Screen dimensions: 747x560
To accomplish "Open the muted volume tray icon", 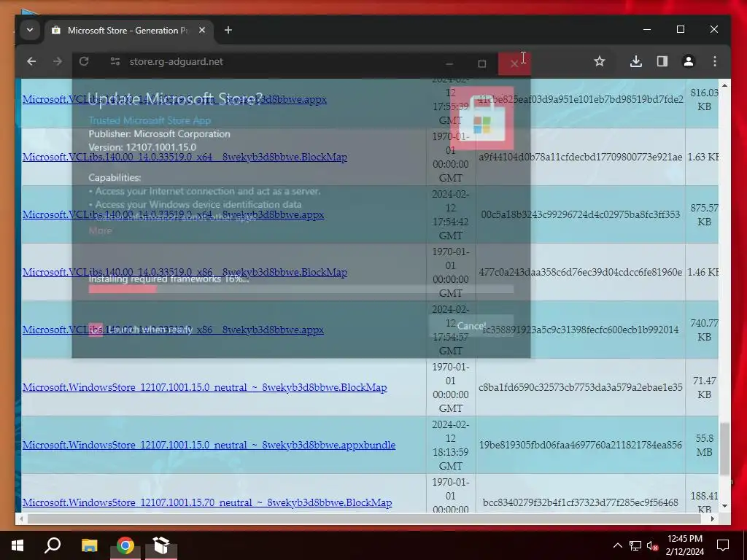I will click(x=653, y=545).
